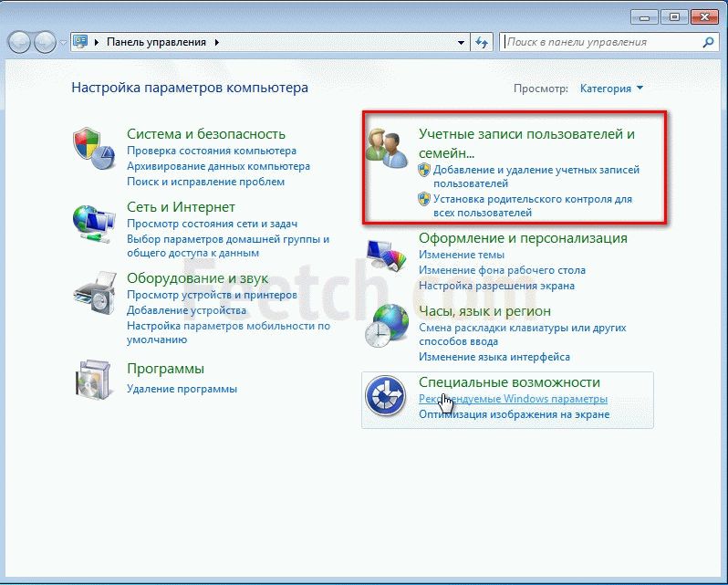Click Рекомендуемые Windows параметры link
The width and height of the screenshot is (728, 585).
coord(513,398)
